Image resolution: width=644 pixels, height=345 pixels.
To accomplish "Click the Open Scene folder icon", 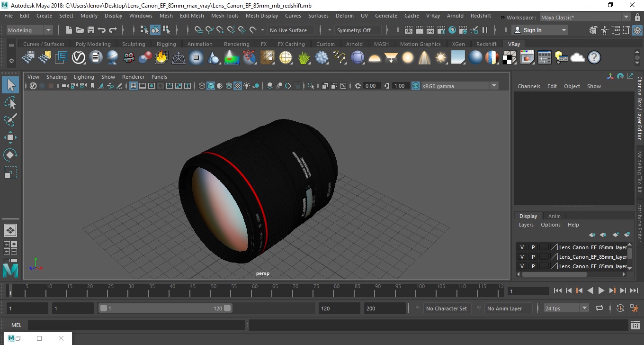I will pyautogui.click(x=80, y=30).
